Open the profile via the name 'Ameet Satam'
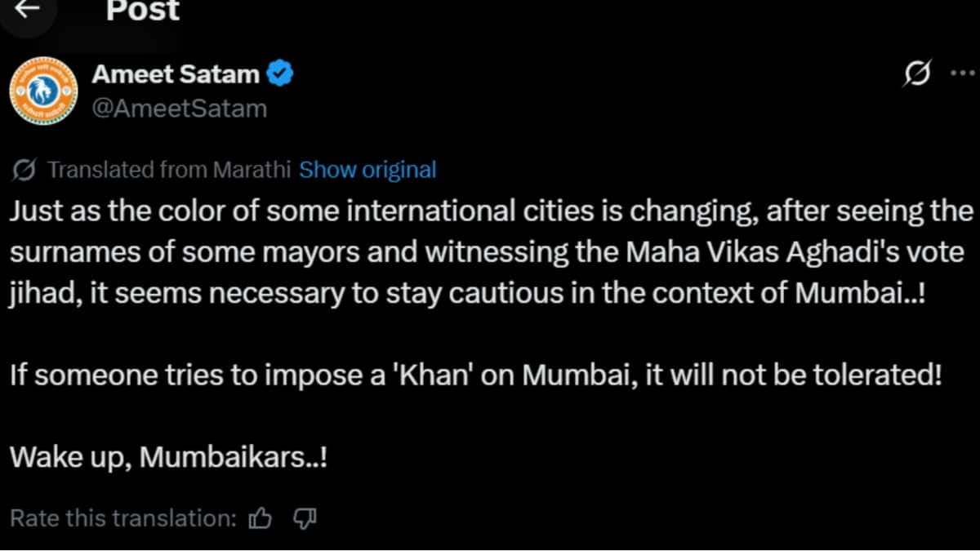 point(176,73)
